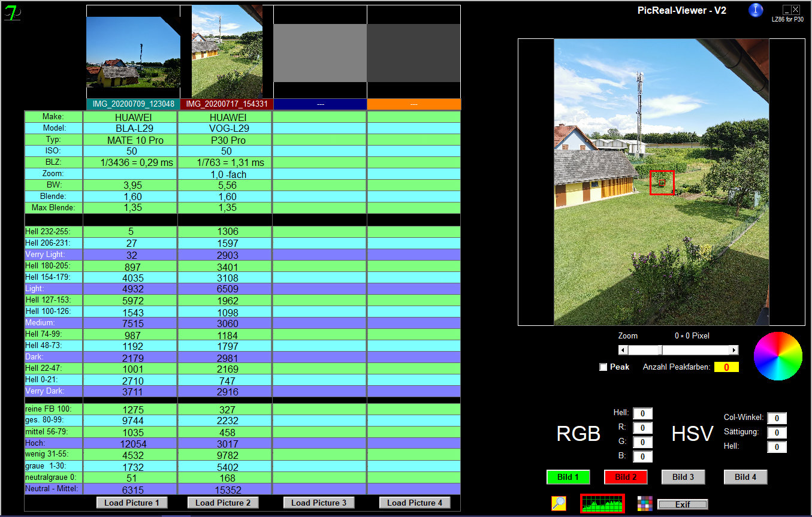Viewport: 812px width, 517px height.
Task: Click the BLA-L29 model cell
Action: (x=131, y=129)
